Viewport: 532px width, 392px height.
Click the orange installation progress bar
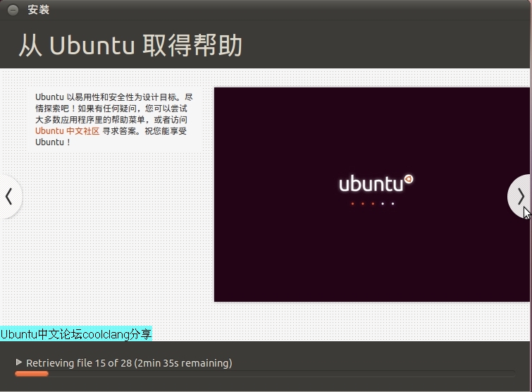pos(266,374)
